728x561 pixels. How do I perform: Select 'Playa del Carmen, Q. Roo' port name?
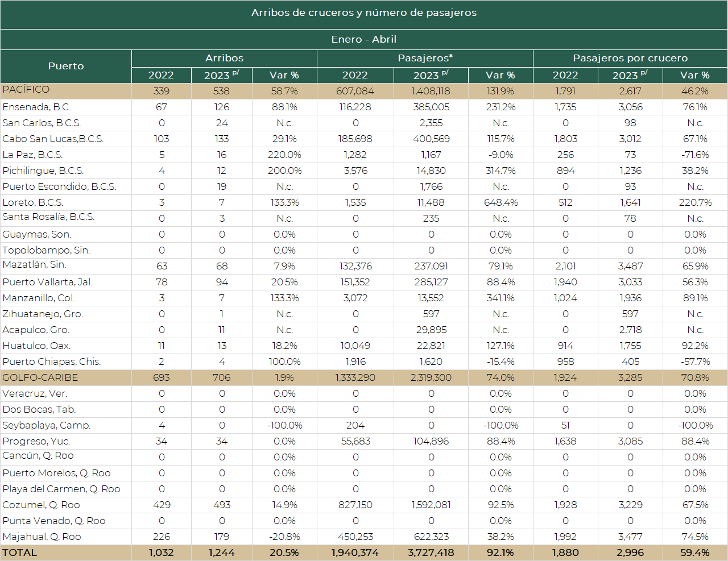[x=61, y=489]
